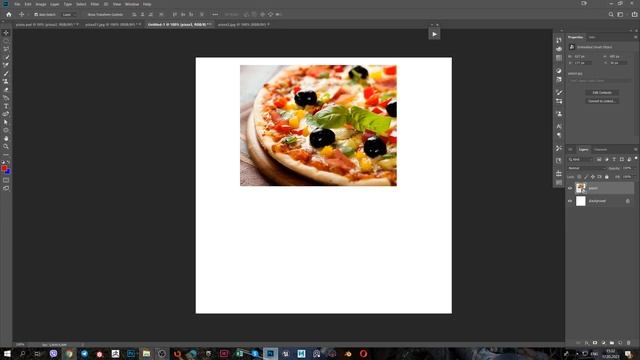Create a new layer icon

tap(620, 343)
